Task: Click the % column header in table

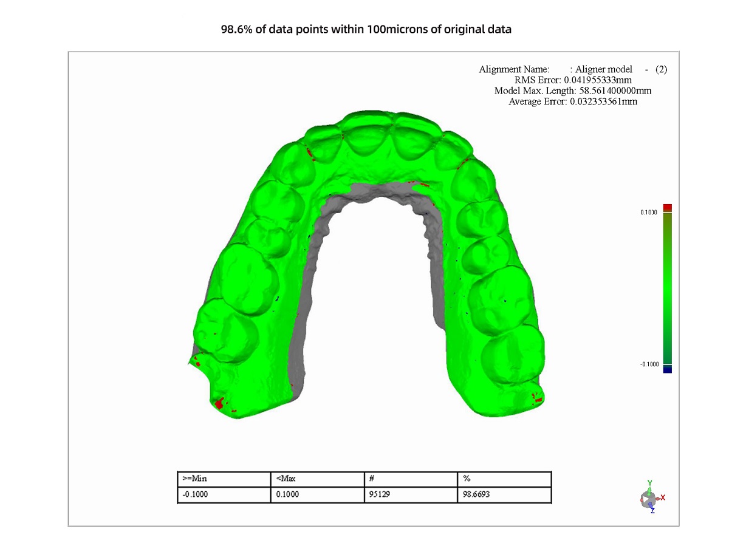Action: tap(467, 479)
